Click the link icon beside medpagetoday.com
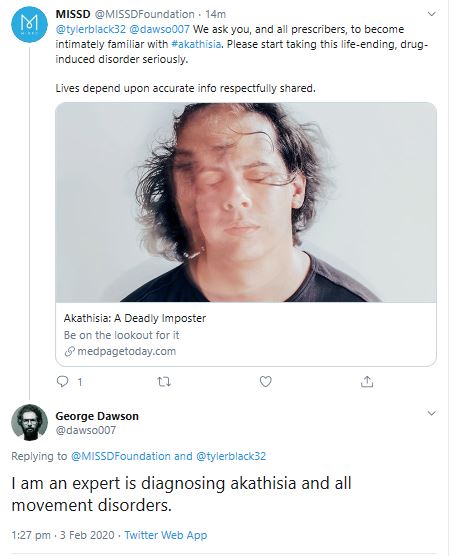 point(70,351)
